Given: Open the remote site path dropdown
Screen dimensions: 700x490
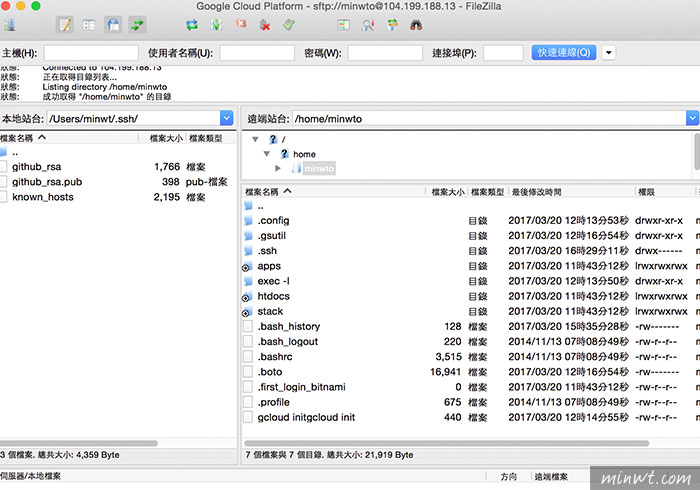Looking at the screenshot, I should point(692,118).
